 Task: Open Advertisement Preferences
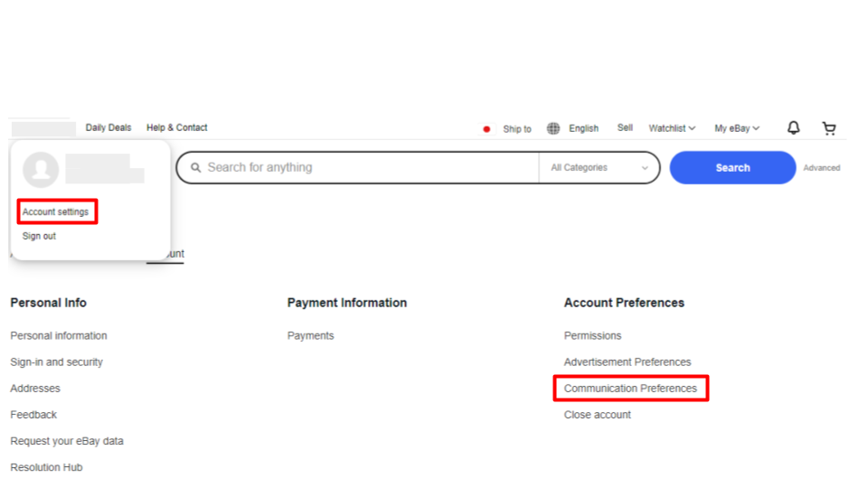coord(627,361)
